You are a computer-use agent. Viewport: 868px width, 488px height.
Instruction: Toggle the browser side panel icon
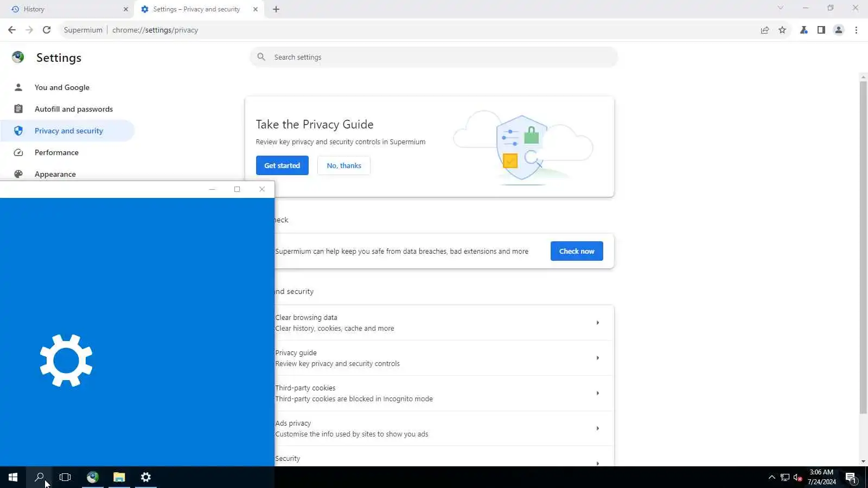(x=821, y=30)
